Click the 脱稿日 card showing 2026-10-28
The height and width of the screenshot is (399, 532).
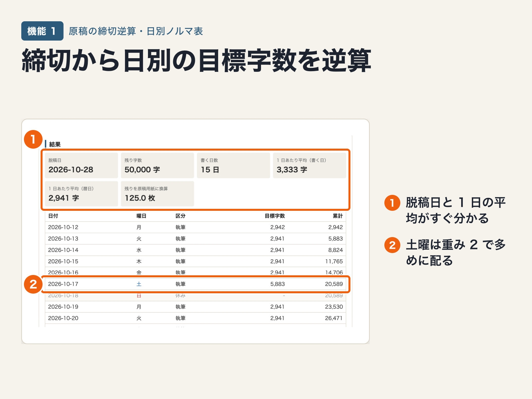pyautogui.click(x=81, y=166)
